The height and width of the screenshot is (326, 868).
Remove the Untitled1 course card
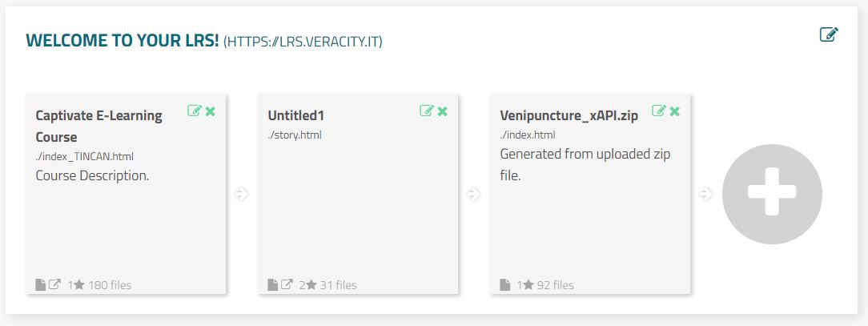[x=443, y=111]
